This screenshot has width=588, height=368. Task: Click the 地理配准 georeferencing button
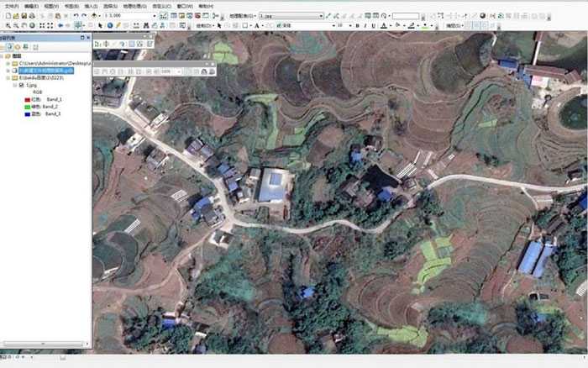[x=241, y=15]
